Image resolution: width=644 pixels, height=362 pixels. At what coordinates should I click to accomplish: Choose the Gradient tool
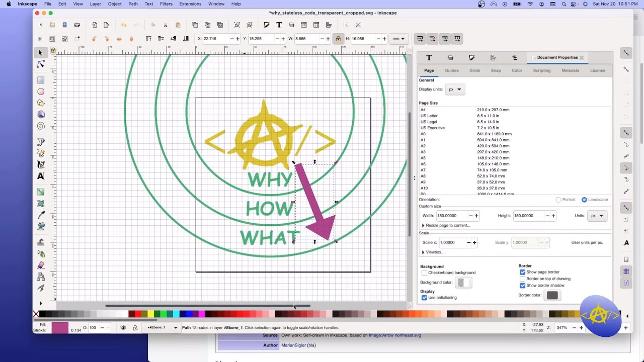point(41,192)
